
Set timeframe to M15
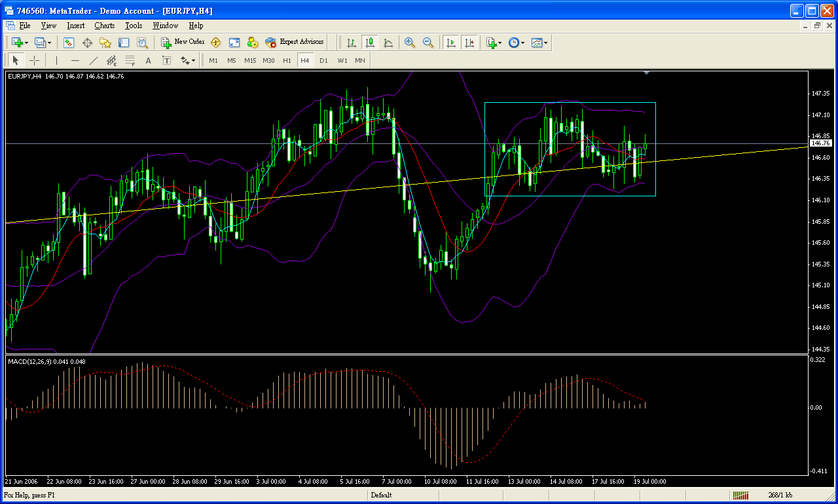pyautogui.click(x=250, y=60)
